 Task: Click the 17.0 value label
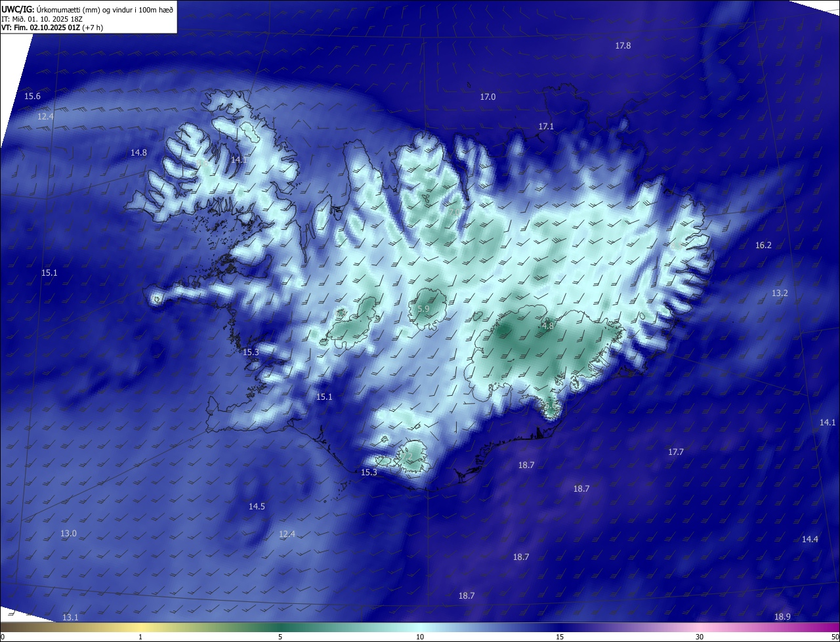tap(488, 96)
